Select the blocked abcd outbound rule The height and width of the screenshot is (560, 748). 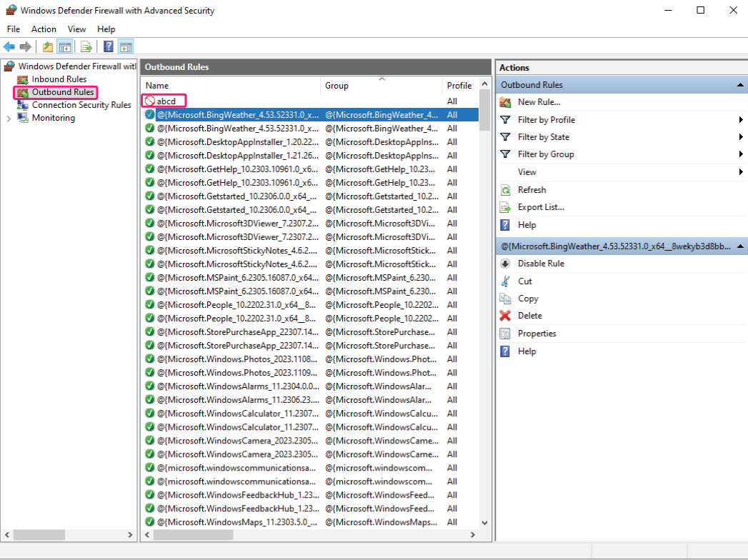click(x=166, y=101)
